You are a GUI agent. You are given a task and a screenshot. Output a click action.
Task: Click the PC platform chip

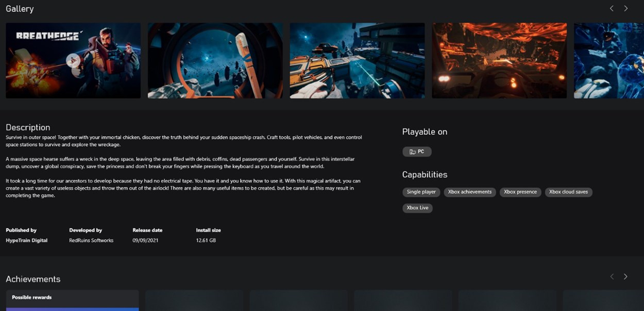[417, 152]
